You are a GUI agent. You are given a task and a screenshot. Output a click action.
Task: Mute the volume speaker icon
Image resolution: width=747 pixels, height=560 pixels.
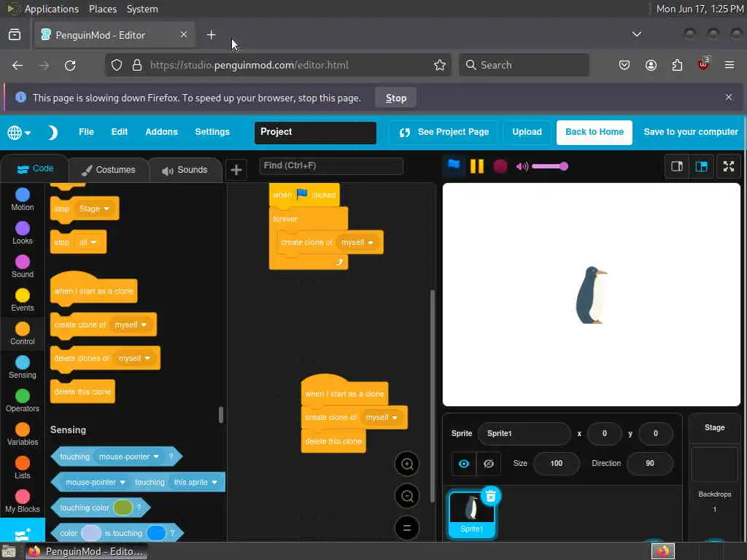coord(522,166)
